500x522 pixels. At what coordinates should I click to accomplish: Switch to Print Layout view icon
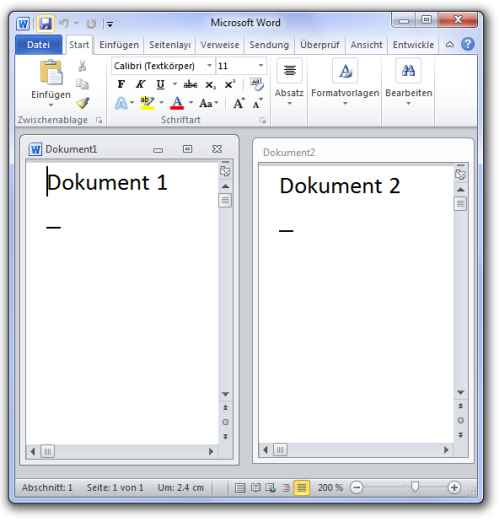click(x=239, y=488)
